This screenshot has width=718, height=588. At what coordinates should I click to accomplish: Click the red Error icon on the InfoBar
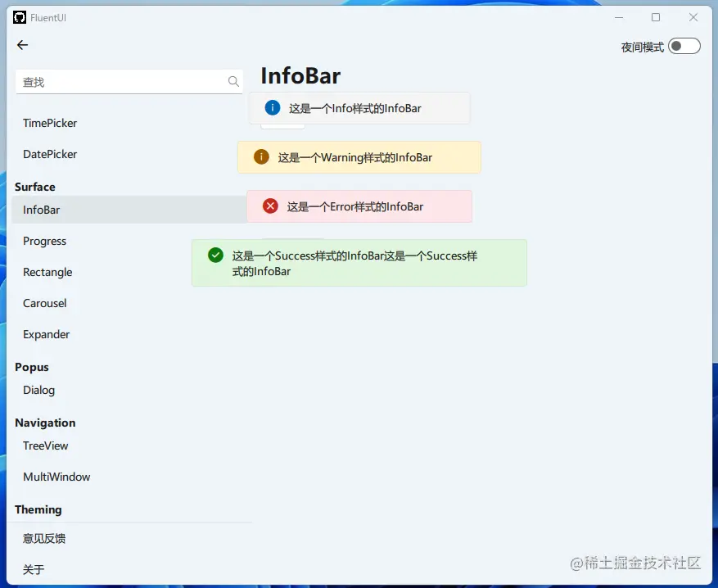270,206
